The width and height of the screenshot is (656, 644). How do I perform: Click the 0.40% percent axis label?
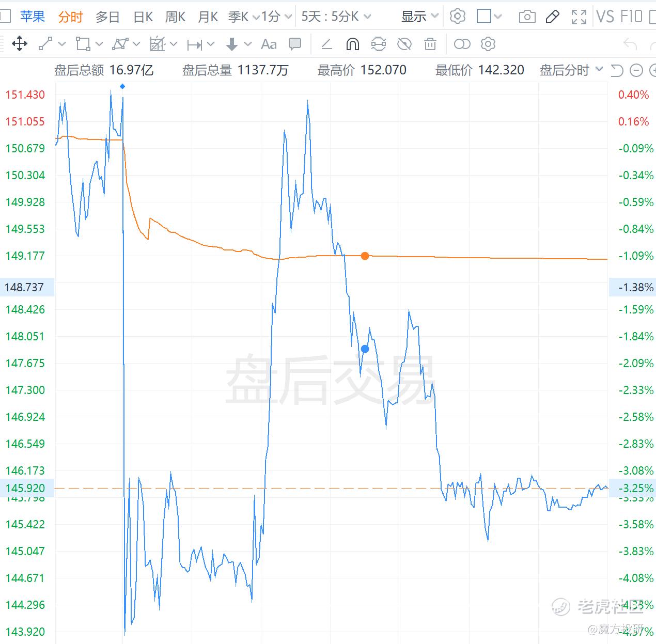pyautogui.click(x=634, y=95)
